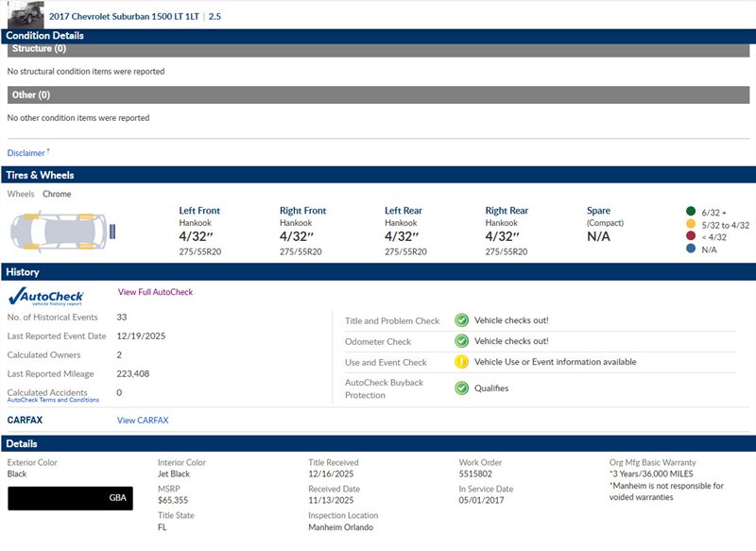Open the Disclaimer link
The image size is (756, 551).
tap(26, 153)
